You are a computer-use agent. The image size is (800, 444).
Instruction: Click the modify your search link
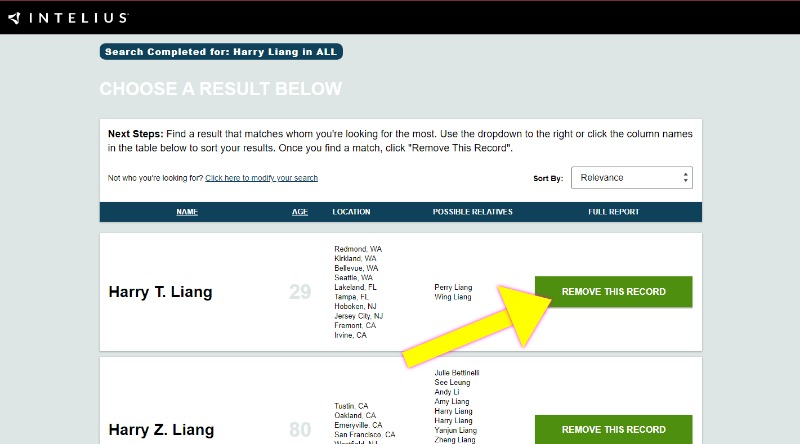point(261,178)
